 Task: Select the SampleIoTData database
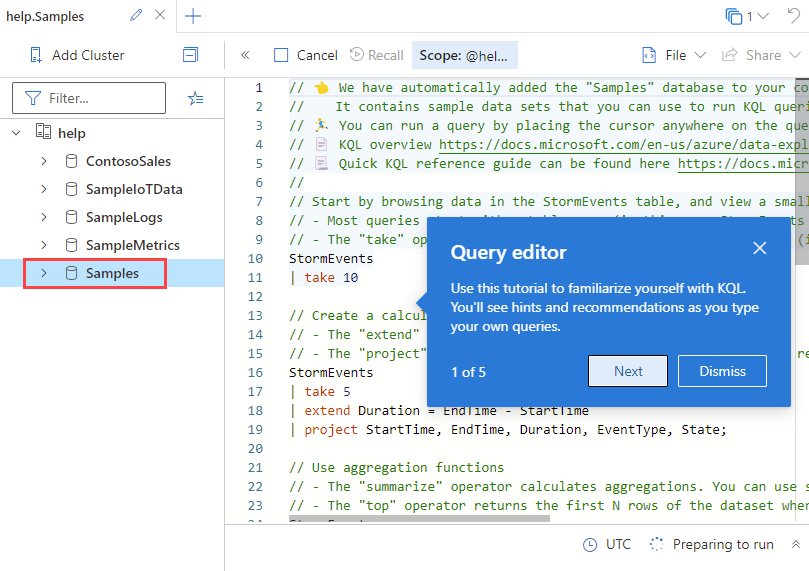134,189
